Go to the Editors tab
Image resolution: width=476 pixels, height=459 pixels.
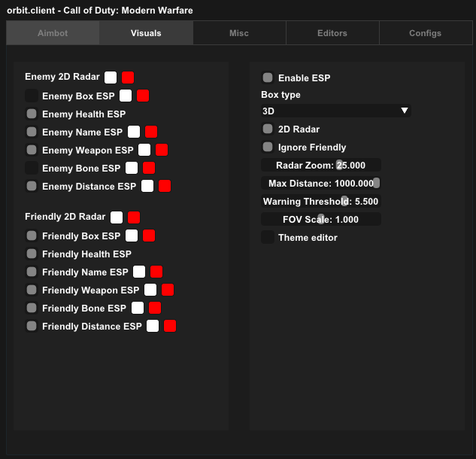[332, 33]
